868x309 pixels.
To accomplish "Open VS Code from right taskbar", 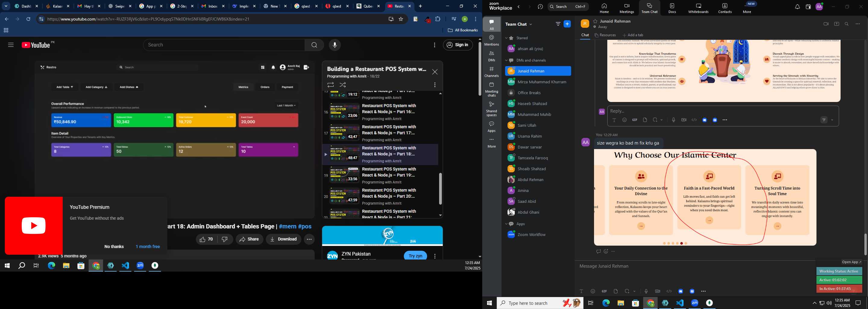I will coord(680,303).
